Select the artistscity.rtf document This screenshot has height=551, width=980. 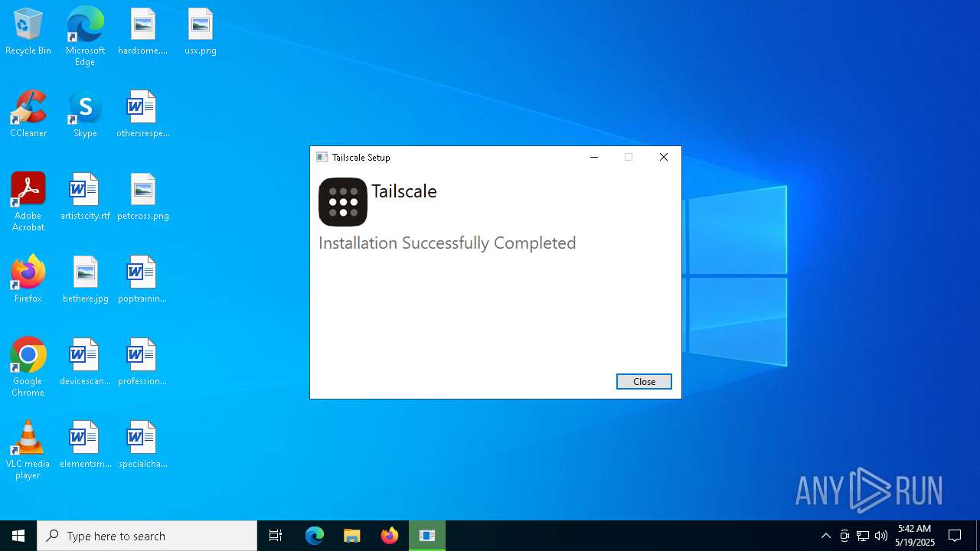85,197
